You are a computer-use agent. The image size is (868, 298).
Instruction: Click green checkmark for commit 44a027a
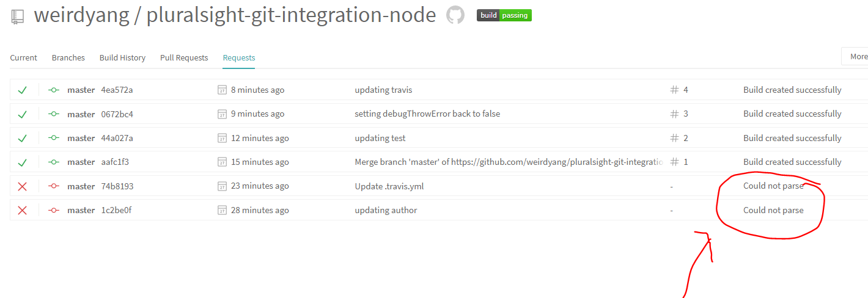23,138
